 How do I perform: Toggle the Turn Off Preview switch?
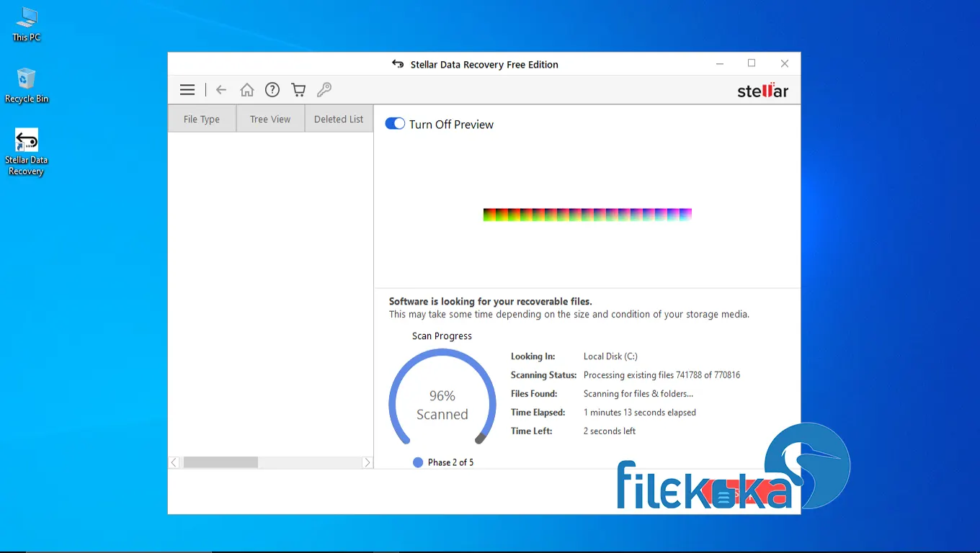[395, 124]
